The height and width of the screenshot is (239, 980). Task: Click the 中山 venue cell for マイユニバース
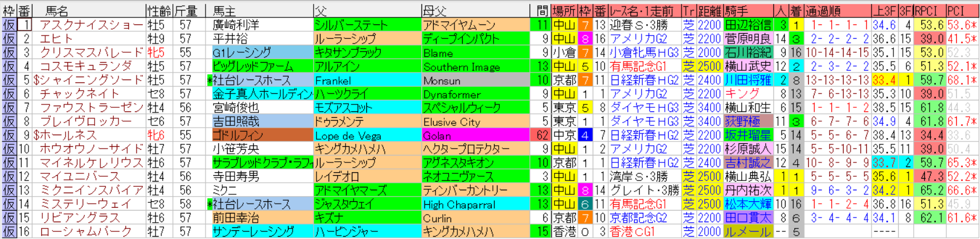click(563, 176)
